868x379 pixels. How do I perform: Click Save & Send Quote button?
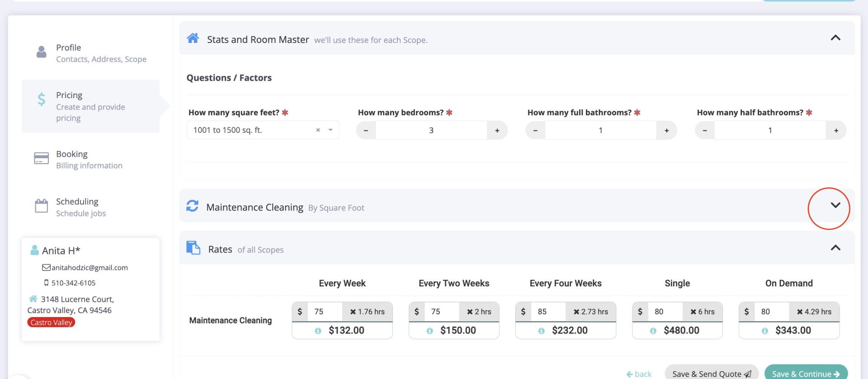712,374
